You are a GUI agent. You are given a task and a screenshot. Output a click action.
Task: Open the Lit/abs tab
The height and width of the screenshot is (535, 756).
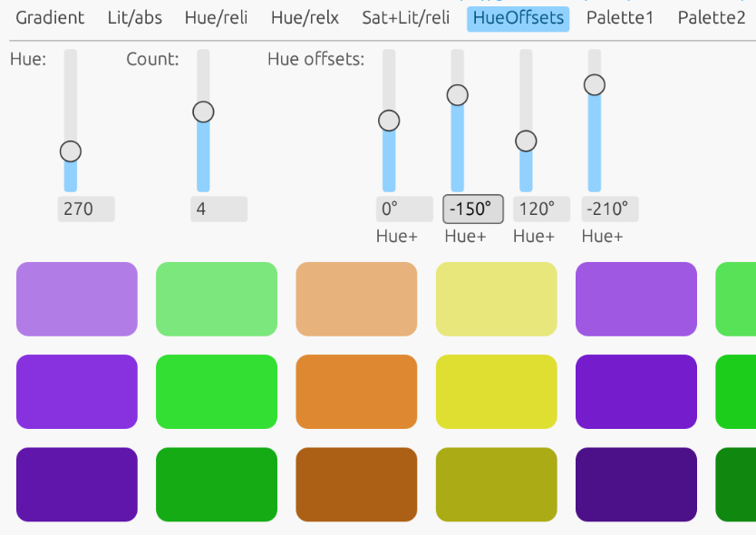coord(134,18)
